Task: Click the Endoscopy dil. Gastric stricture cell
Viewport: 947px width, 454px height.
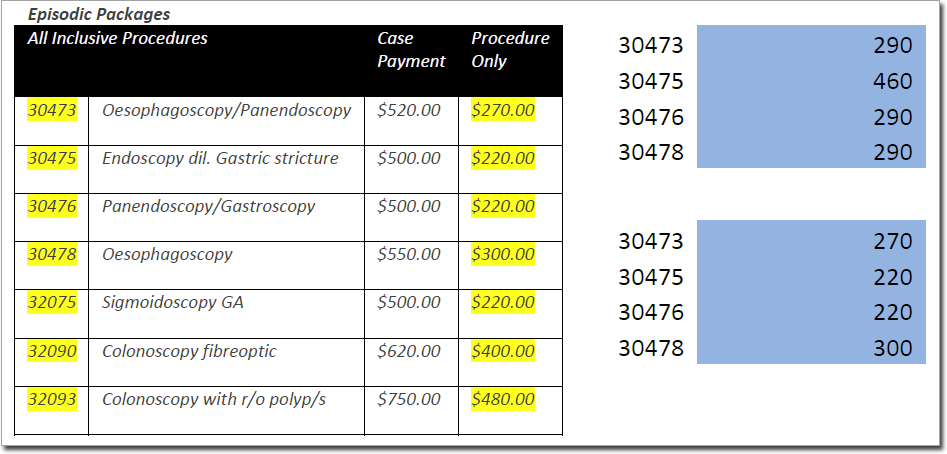Action: coord(220,158)
